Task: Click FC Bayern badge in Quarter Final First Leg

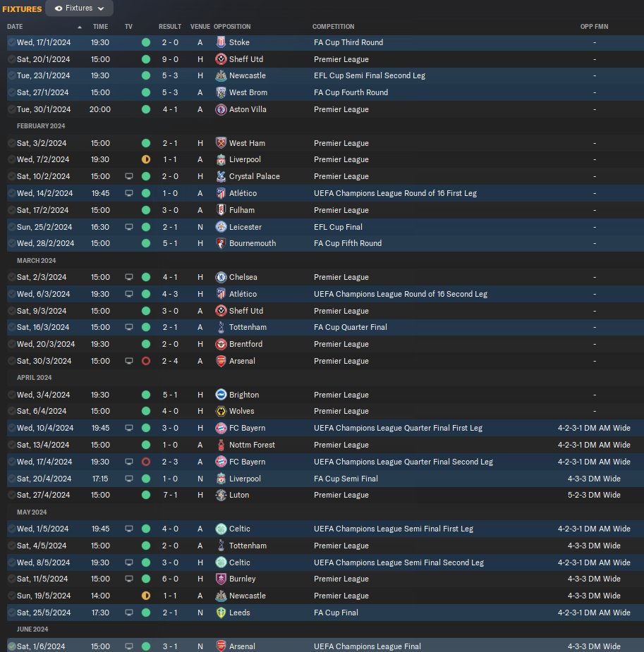Action: tap(221, 428)
